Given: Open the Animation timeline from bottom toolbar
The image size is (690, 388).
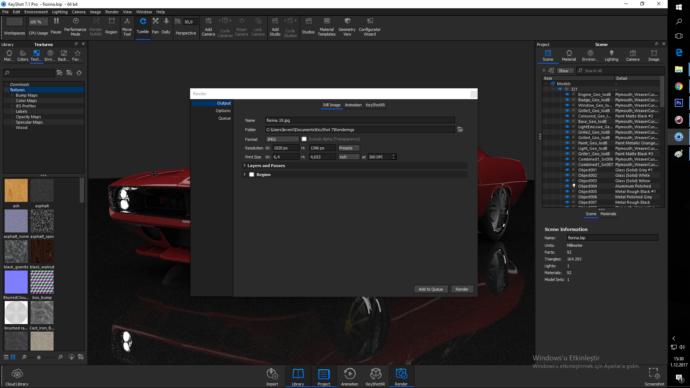Looking at the screenshot, I should [x=349, y=377].
